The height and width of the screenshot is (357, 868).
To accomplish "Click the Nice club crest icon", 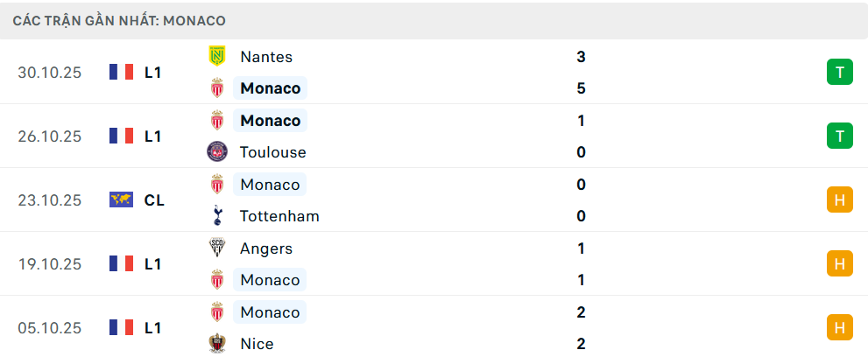I will click(x=216, y=344).
